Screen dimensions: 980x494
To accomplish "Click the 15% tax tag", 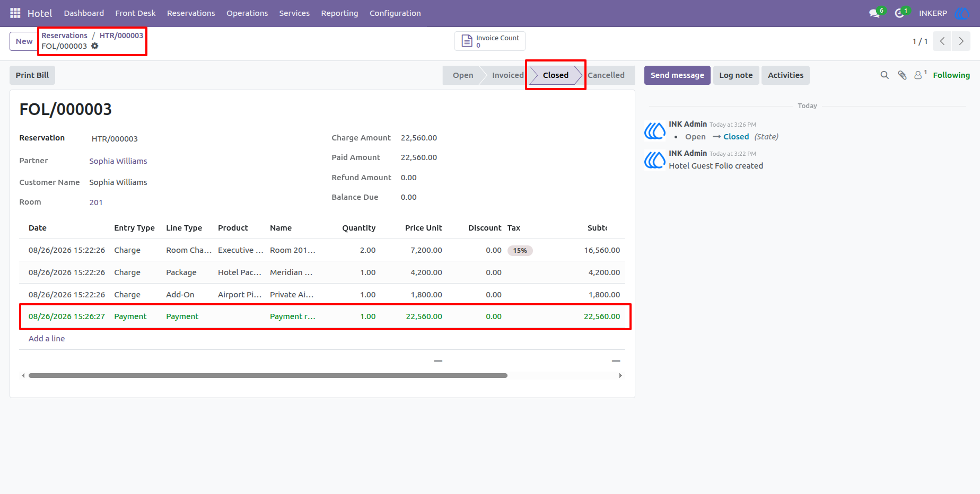I will 520,251.
